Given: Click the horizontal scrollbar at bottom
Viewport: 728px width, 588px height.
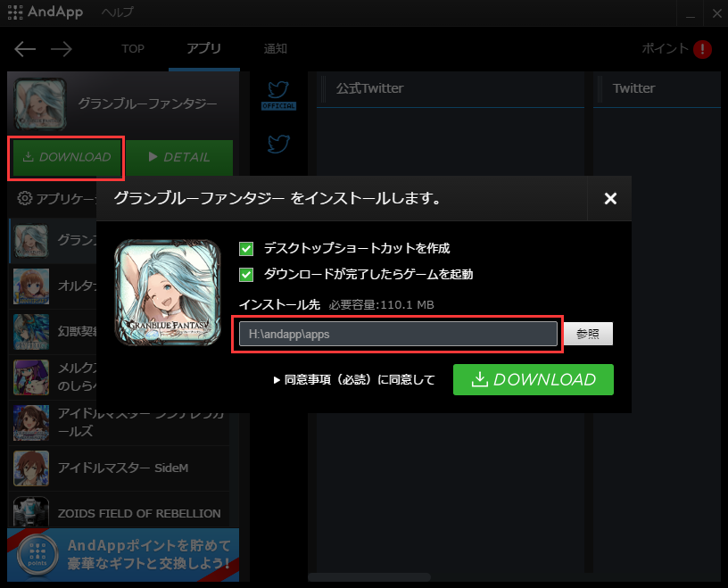Looking at the screenshot, I should click(x=369, y=577).
